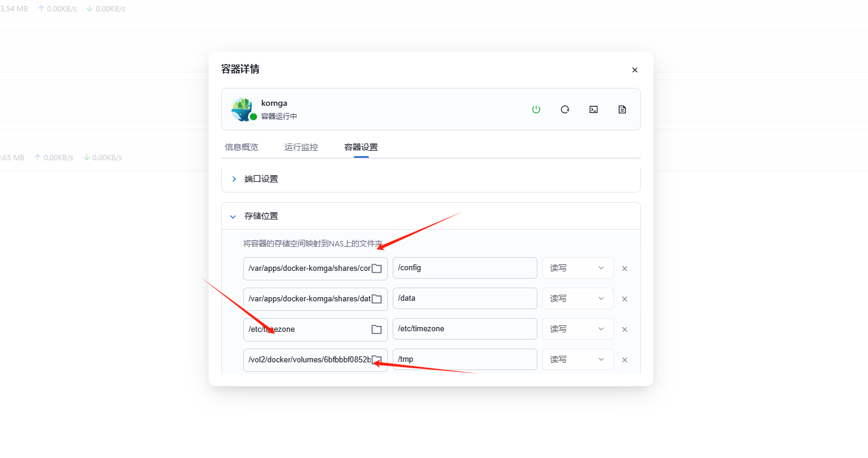Viewport: 868px width, 458px height.
Task: Edit the /data container path field
Action: click(x=465, y=298)
